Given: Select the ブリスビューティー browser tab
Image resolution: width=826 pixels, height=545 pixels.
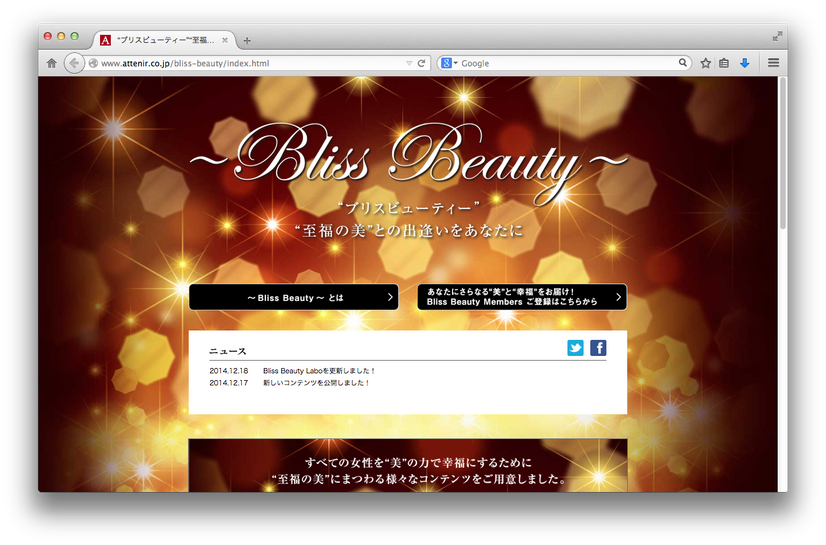Looking at the screenshot, I should point(165,40).
